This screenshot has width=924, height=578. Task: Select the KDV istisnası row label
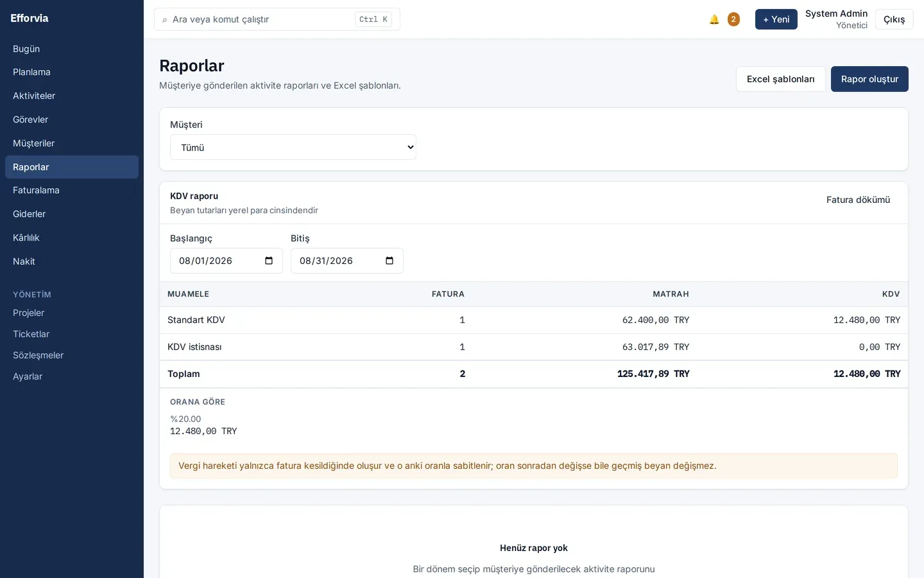[194, 347]
